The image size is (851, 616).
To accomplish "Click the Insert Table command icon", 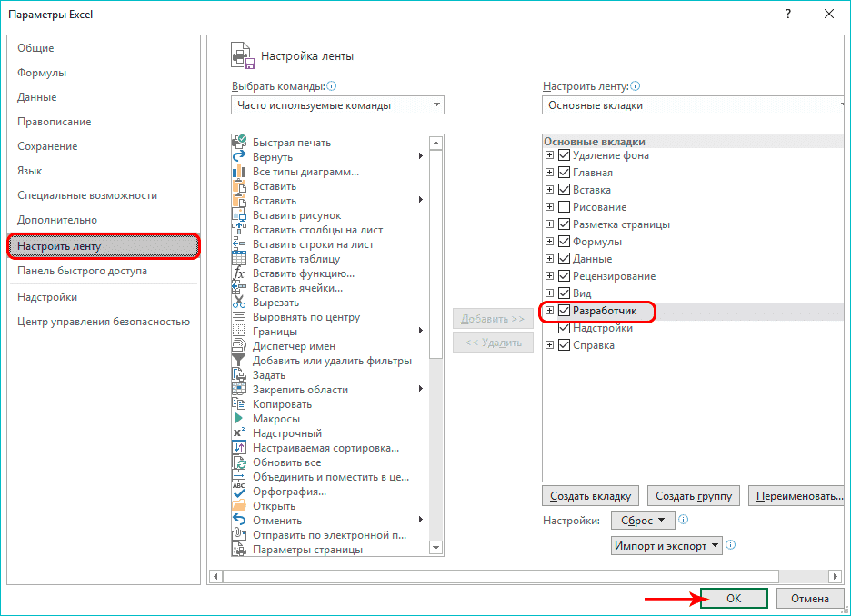I will [240, 259].
